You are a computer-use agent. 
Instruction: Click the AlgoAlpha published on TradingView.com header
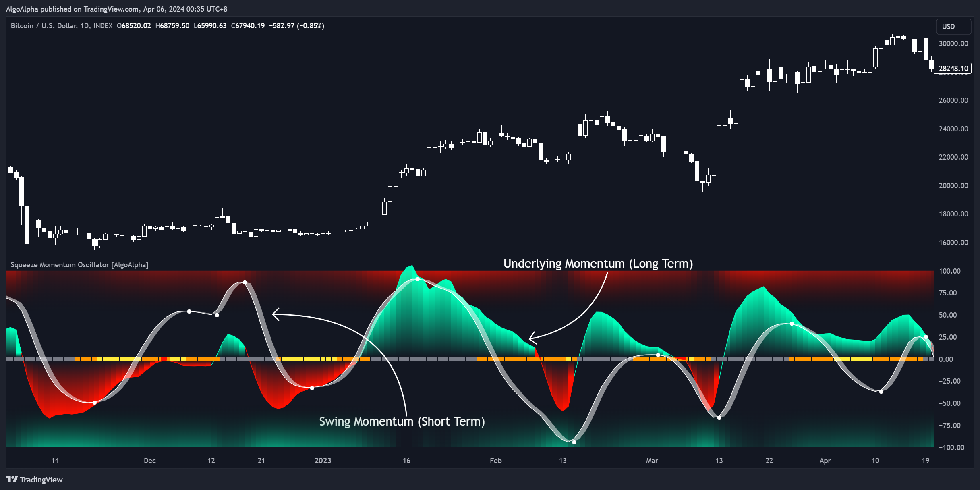[116, 9]
